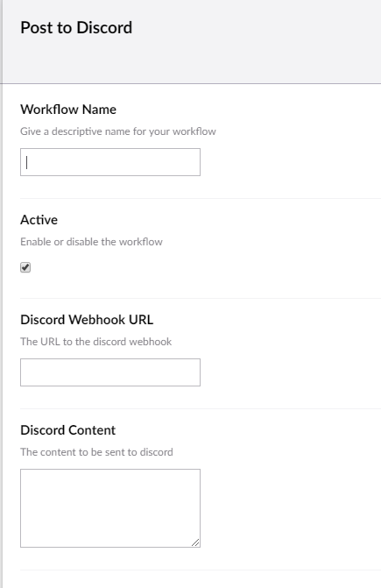Select the Discord Content text area

coord(110,508)
